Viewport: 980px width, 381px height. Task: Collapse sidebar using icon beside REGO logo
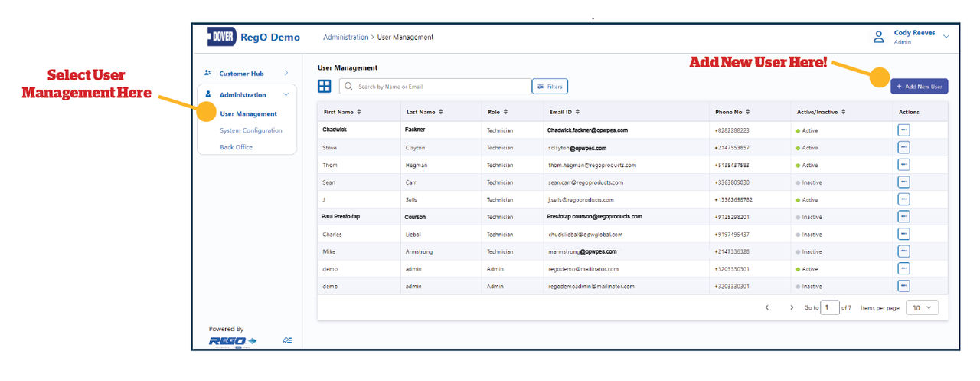click(x=286, y=340)
